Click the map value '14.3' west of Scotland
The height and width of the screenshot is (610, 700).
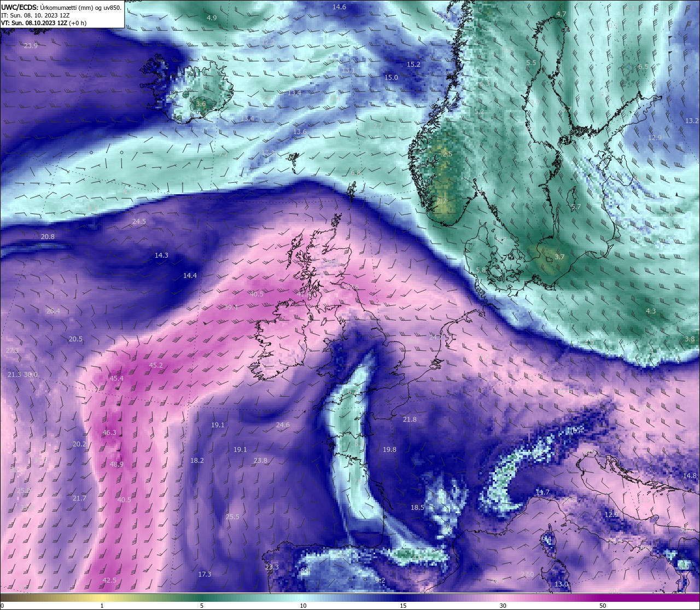coord(161,255)
